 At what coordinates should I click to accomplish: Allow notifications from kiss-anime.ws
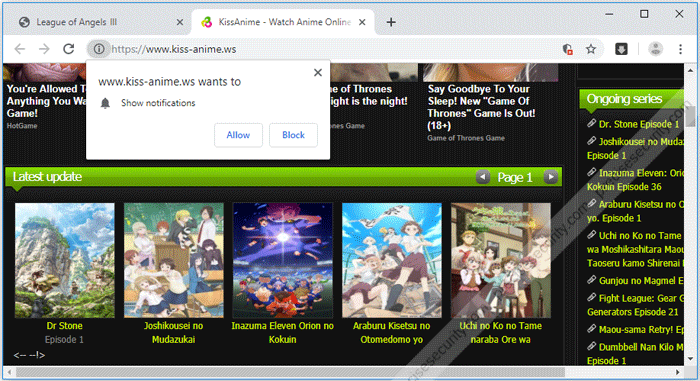[x=238, y=135]
